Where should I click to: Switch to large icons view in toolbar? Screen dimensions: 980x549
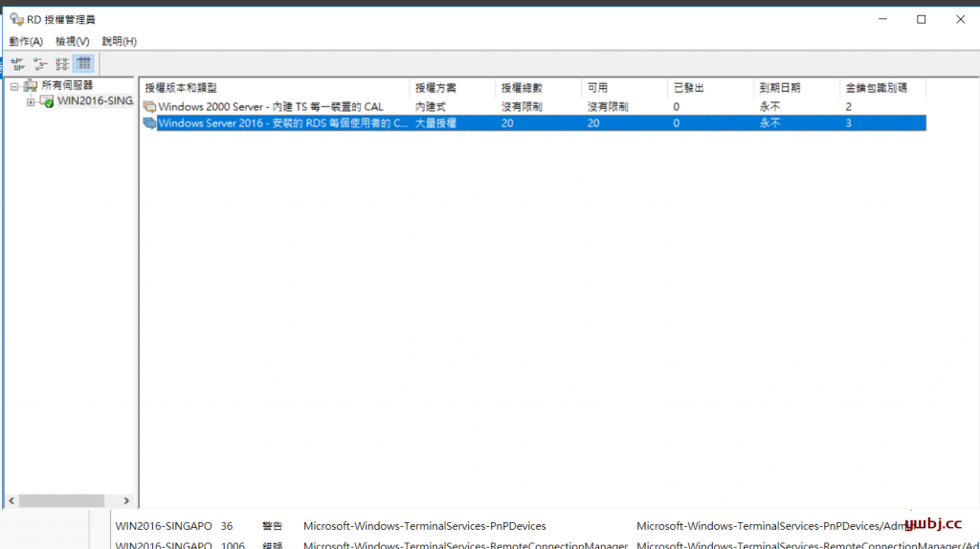17,64
